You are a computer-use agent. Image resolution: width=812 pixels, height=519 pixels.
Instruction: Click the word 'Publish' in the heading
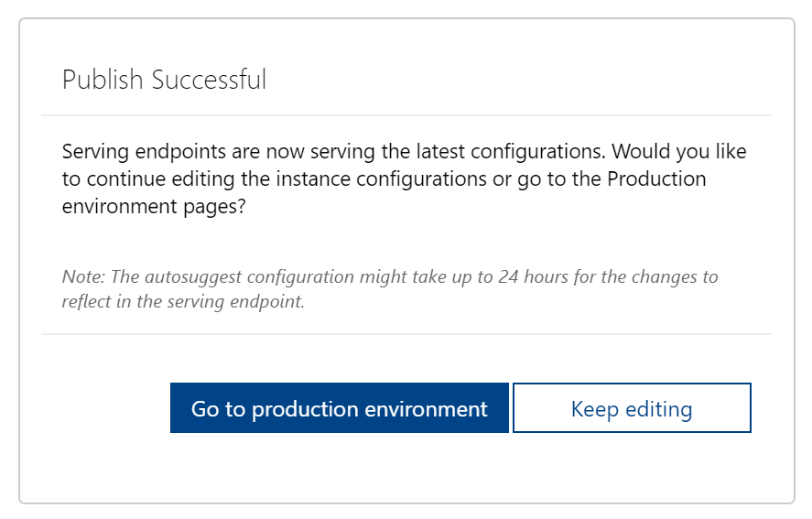(103, 80)
